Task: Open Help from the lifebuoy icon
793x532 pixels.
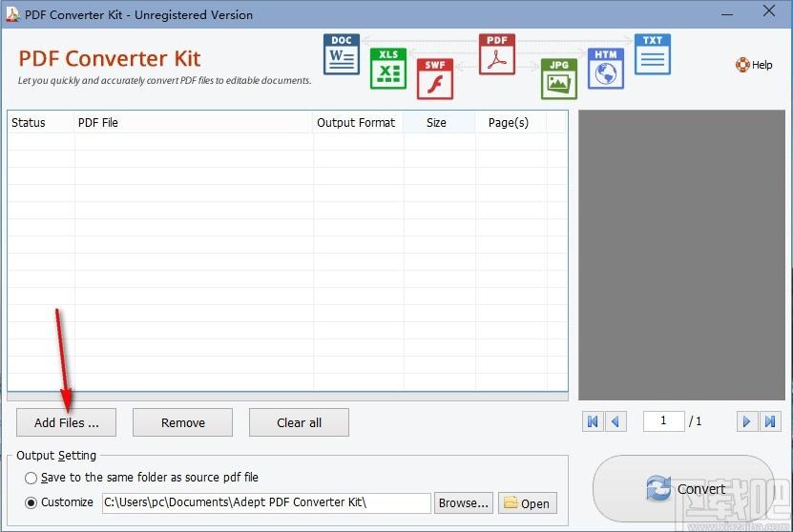Action: [x=754, y=65]
